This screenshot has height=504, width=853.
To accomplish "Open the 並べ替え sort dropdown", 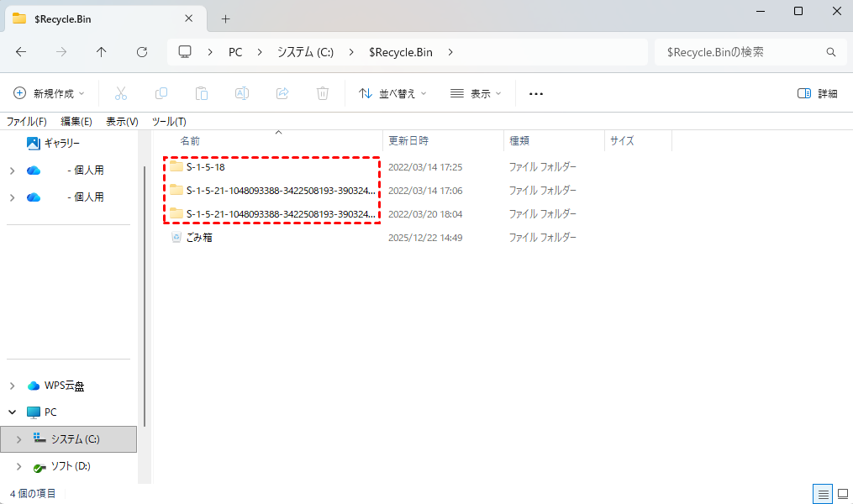I will point(392,93).
